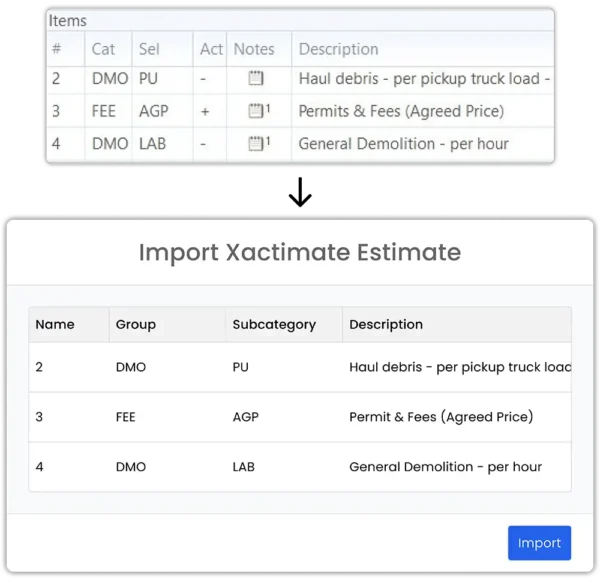Click the Description header in the Items table

click(339, 49)
